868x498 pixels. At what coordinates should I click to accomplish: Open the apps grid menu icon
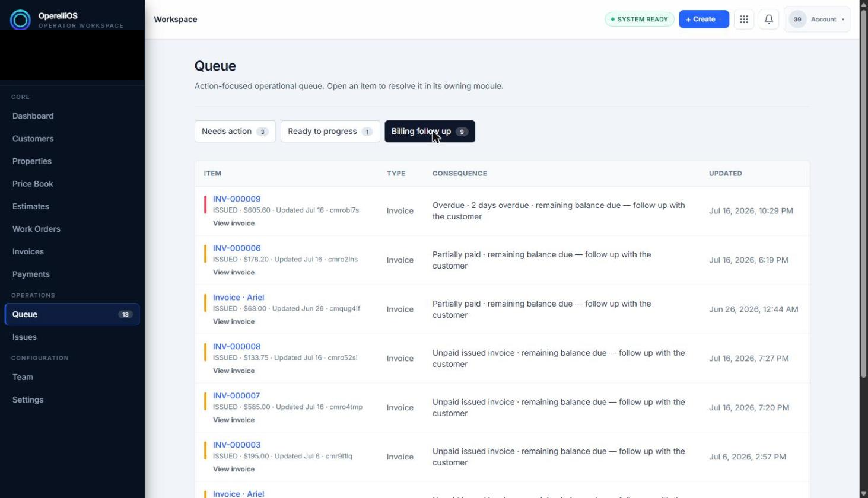pos(744,19)
